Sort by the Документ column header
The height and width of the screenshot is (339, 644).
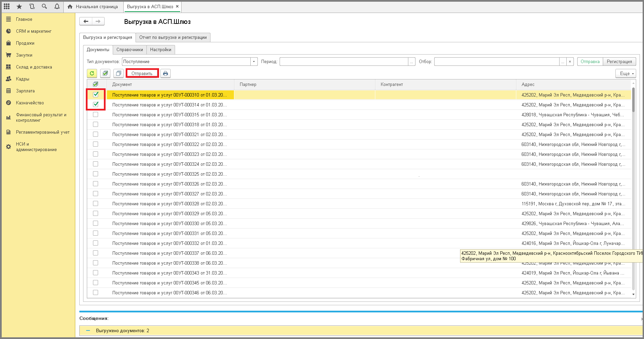pyautogui.click(x=171, y=85)
